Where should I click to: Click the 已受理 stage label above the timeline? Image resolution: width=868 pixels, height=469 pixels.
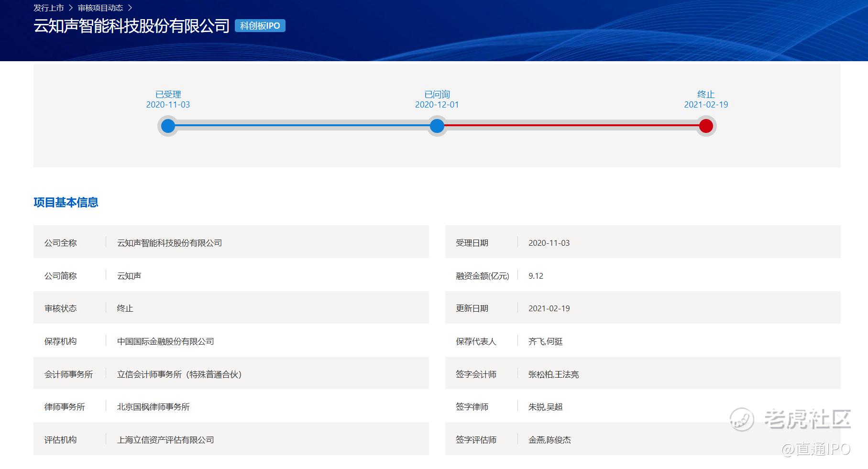click(168, 94)
